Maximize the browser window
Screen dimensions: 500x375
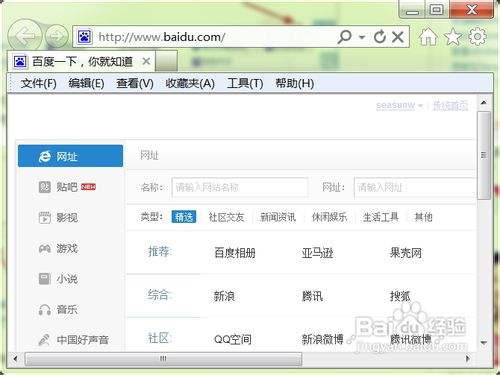click(x=437, y=10)
